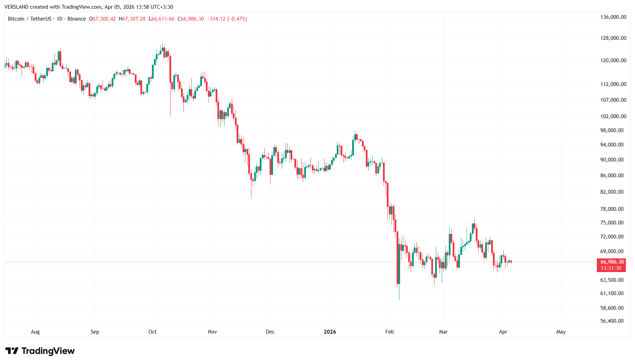Click the TradingView logo icon
This screenshot has height=364, width=635.
(x=12, y=351)
